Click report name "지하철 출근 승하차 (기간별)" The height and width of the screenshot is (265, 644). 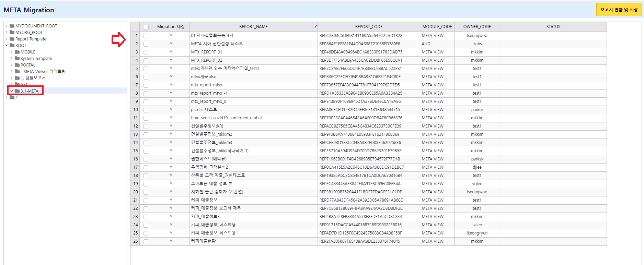point(217,192)
